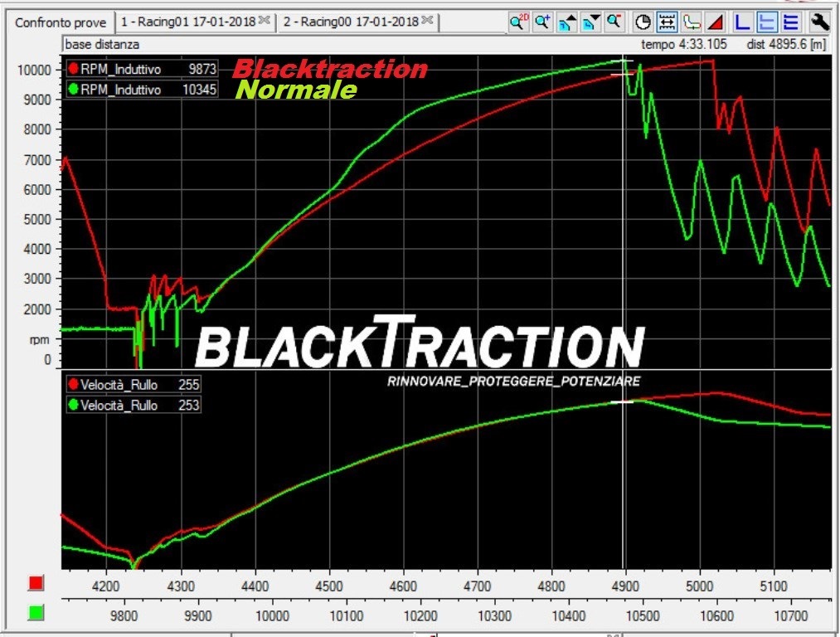Screen dimensions: 840x637
Task: Click the red dot beside RPM_Induttivo 9873
Action: pos(74,69)
